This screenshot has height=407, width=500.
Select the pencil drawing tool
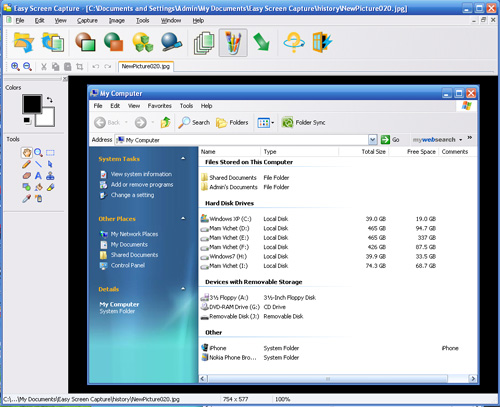tap(26, 164)
